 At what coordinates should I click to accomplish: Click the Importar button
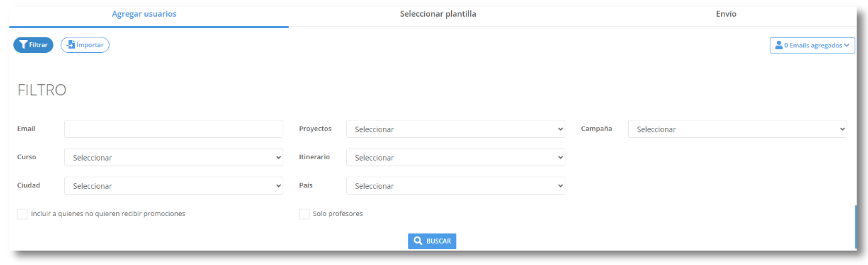click(x=85, y=45)
